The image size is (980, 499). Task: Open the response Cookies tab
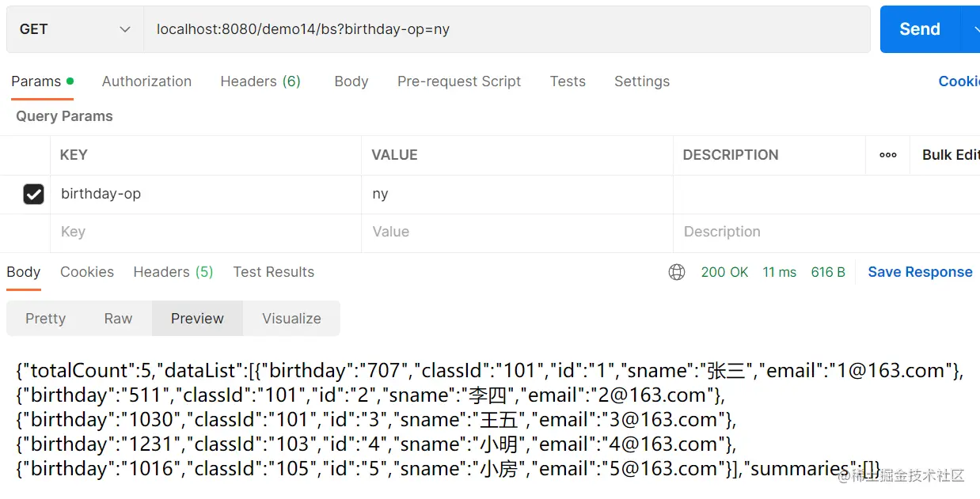point(87,272)
